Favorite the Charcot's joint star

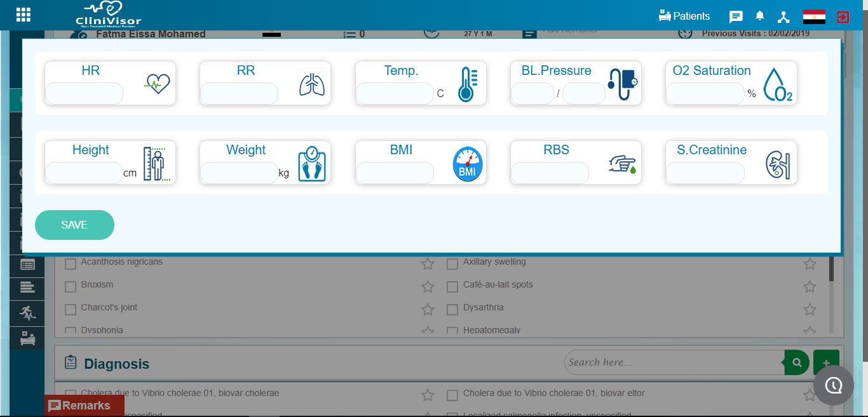tap(428, 309)
